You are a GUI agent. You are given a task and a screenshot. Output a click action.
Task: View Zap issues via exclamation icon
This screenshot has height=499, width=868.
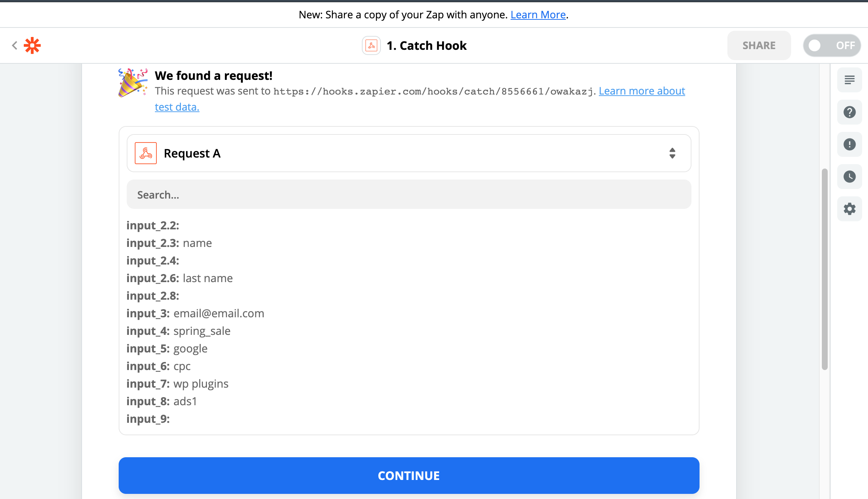click(850, 144)
